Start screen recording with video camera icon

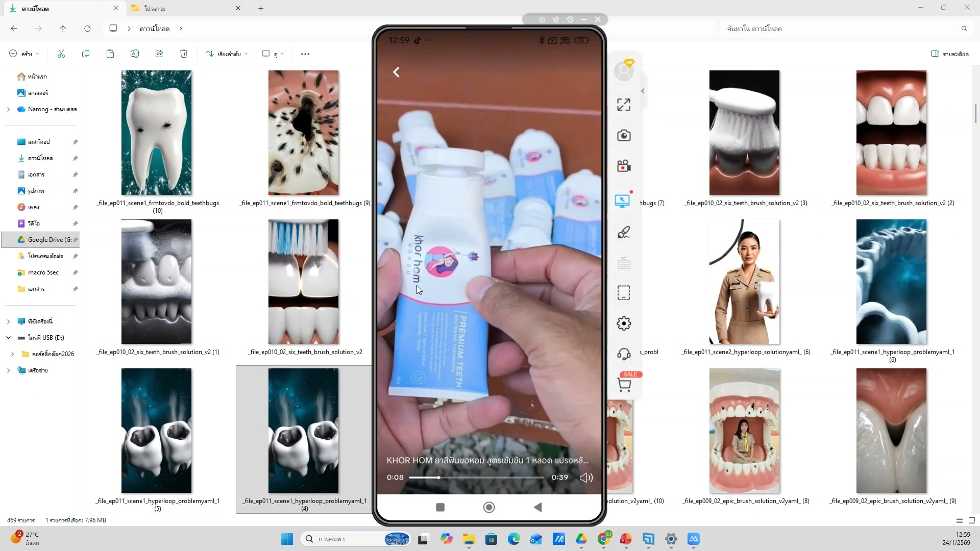[x=623, y=166]
